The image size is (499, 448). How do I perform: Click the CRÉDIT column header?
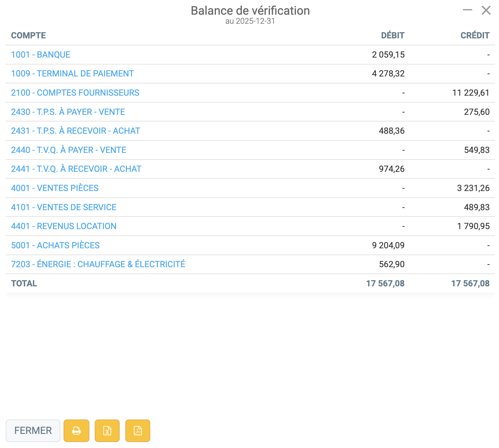pos(475,35)
